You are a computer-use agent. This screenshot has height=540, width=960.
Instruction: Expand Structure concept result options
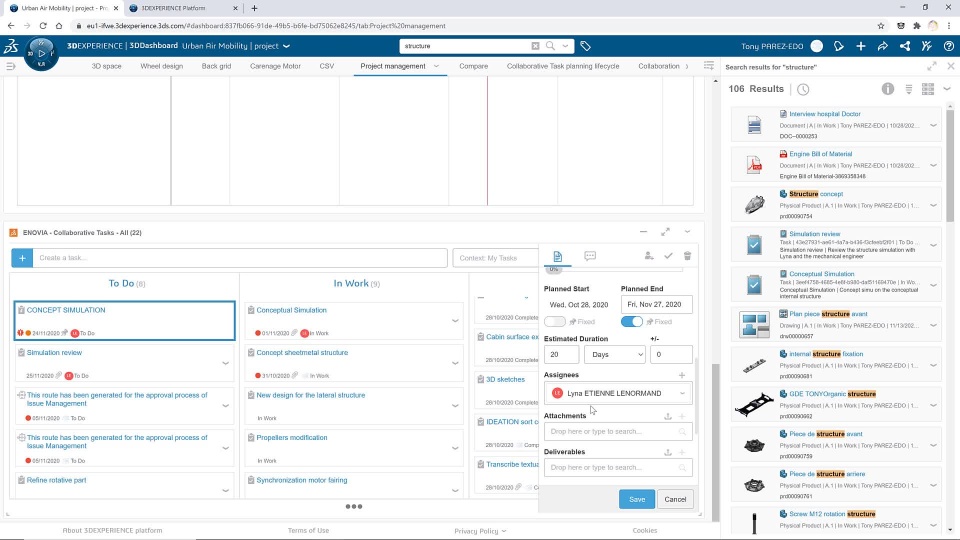[x=933, y=206]
